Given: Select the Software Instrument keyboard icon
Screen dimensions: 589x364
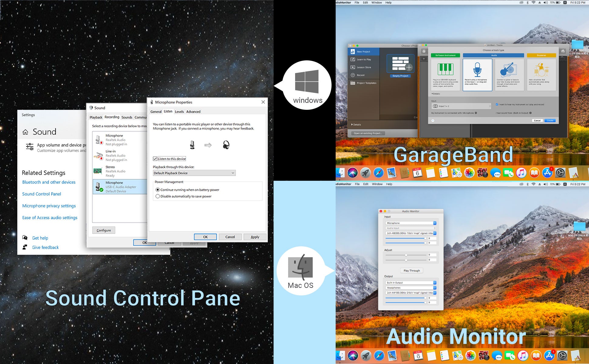Looking at the screenshot, I should (x=445, y=70).
